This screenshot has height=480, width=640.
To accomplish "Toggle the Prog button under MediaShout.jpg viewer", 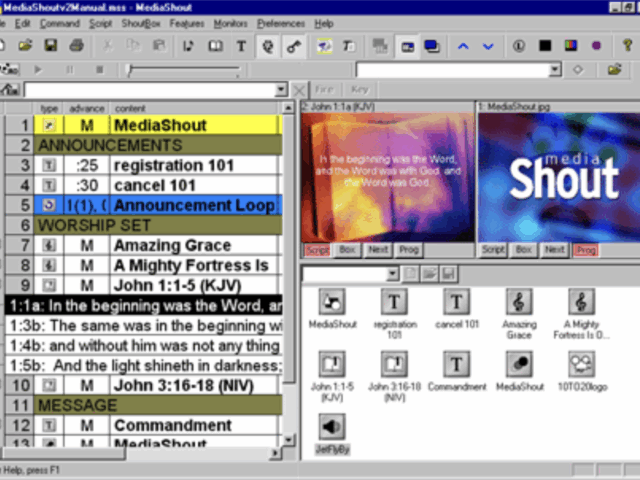I will [584, 250].
